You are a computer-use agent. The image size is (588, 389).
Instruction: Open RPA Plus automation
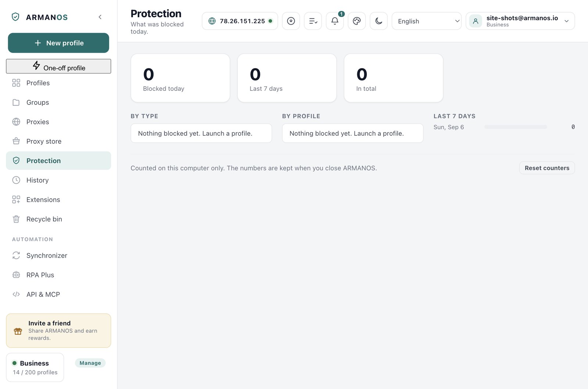tap(58, 275)
